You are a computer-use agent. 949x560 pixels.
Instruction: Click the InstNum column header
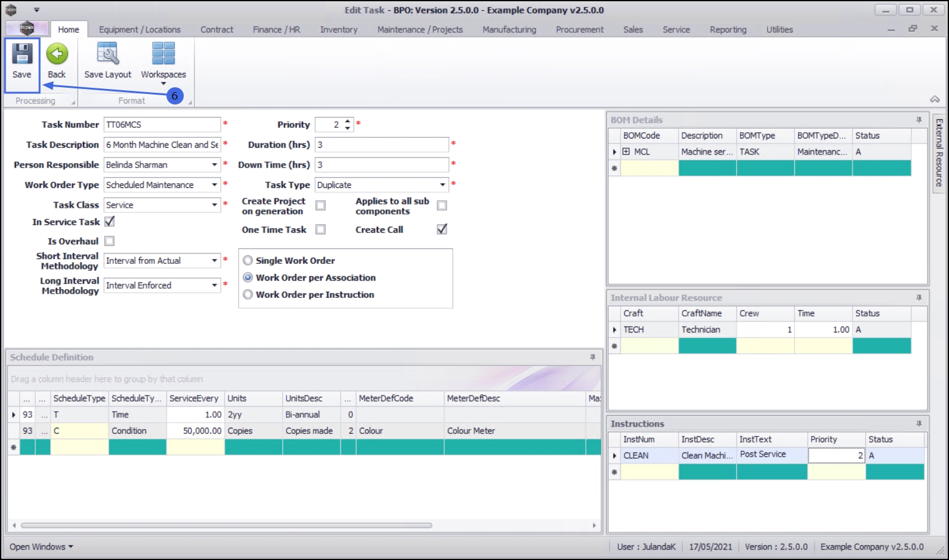650,440
